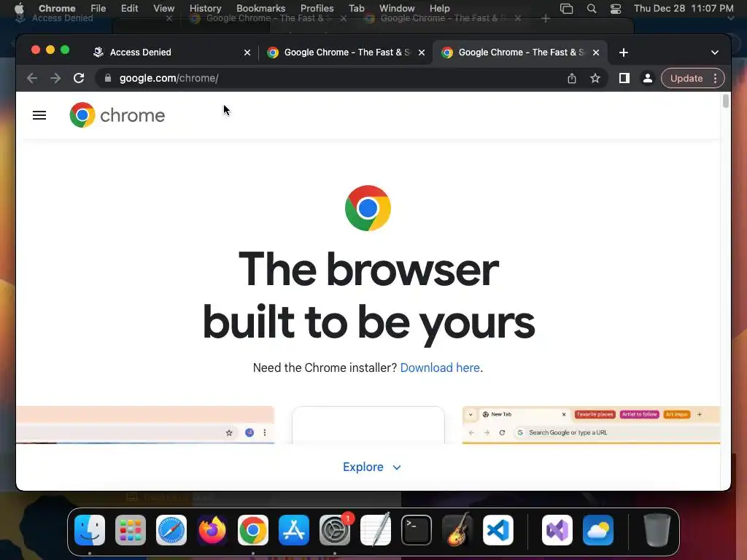Open the Apple menu

(x=19, y=8)
